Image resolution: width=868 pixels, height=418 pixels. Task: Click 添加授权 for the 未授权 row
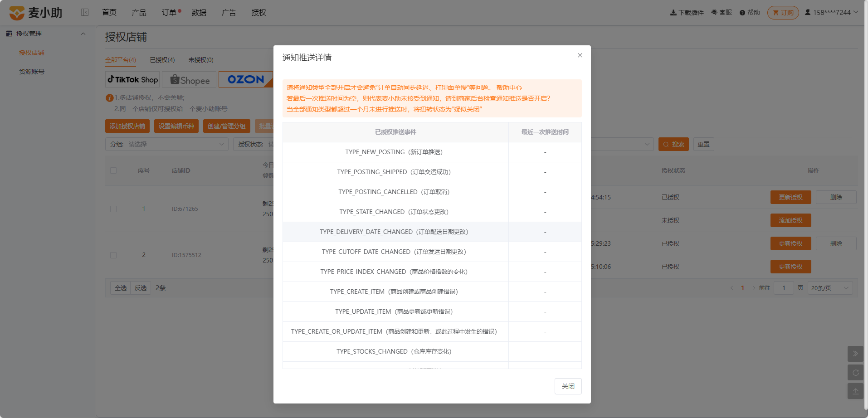click(791, 220)
